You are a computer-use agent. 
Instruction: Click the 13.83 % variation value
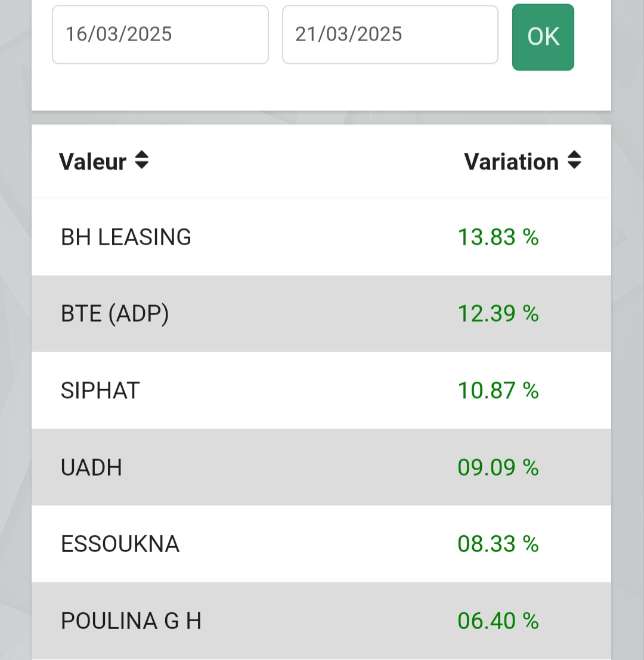tap(498, 237)
